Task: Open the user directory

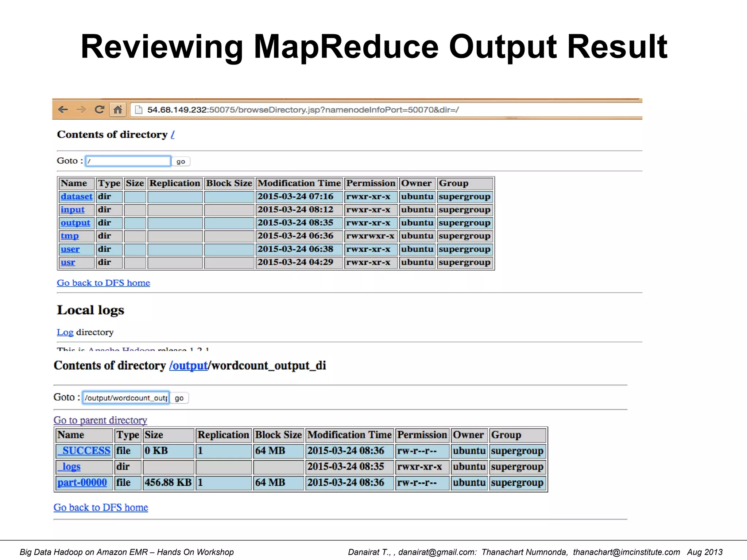Action: [70, 249]
